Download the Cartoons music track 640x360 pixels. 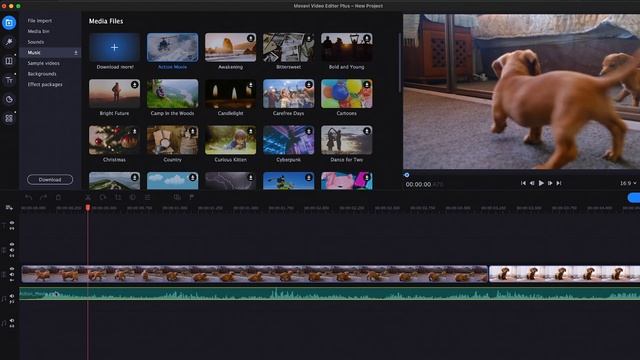(x=367, y=85)
